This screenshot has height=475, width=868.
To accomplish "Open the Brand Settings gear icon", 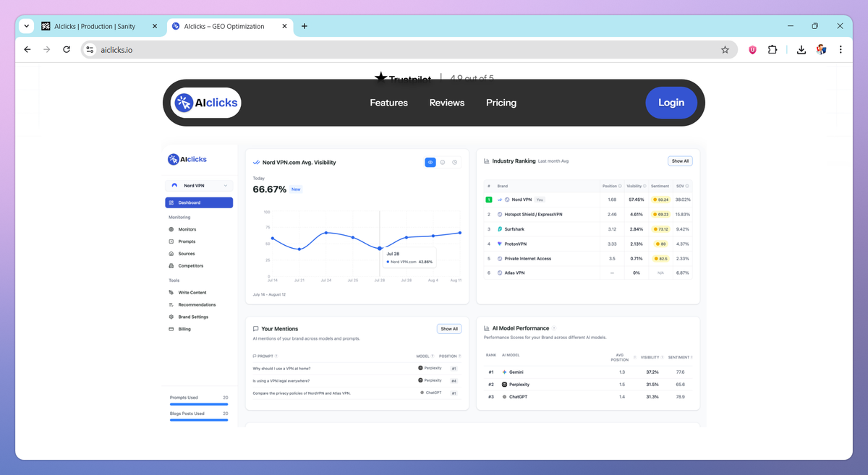I will (171, 317).
